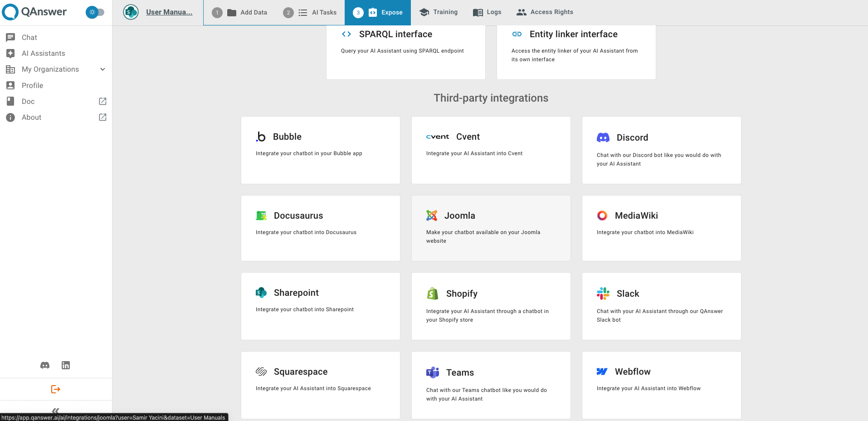Open the Sharepoint integration card
Viewport: 868px width, 421px height.
point(321,306)
